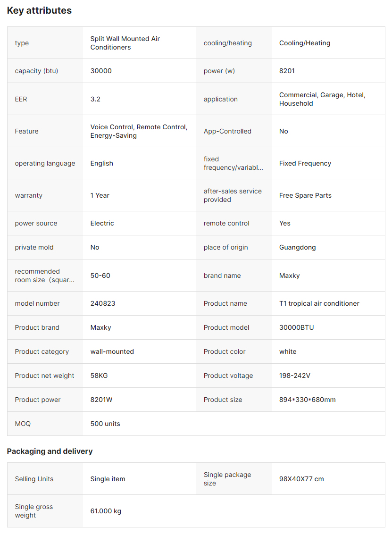Click the Product size '894*330*680mm' value
Screen dimensions: 392x535
tap(307, 400)
